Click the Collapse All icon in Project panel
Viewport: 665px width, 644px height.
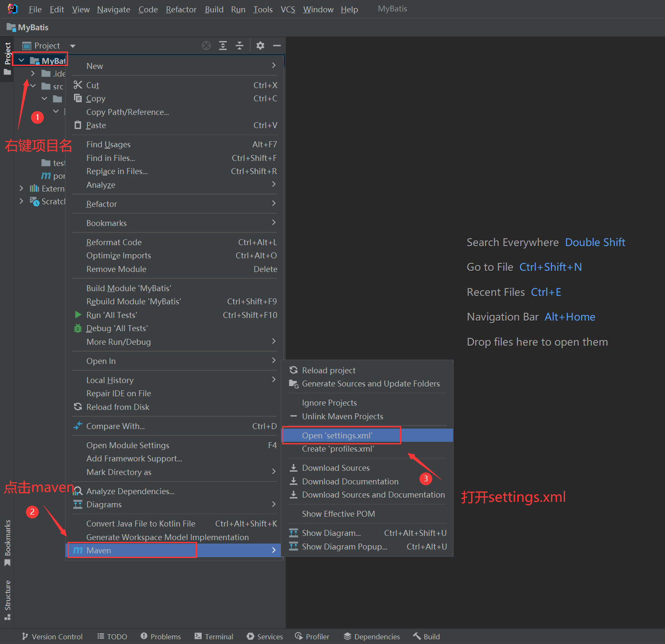click(x=240, y=46)
